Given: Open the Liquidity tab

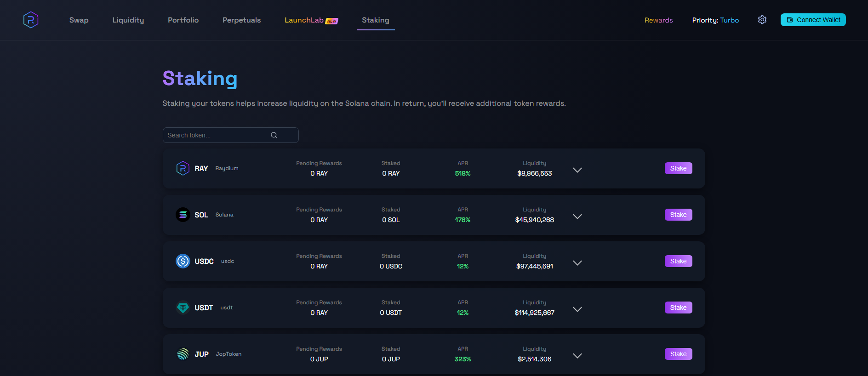Looking at the screenshot, I should tap(128, 20).
